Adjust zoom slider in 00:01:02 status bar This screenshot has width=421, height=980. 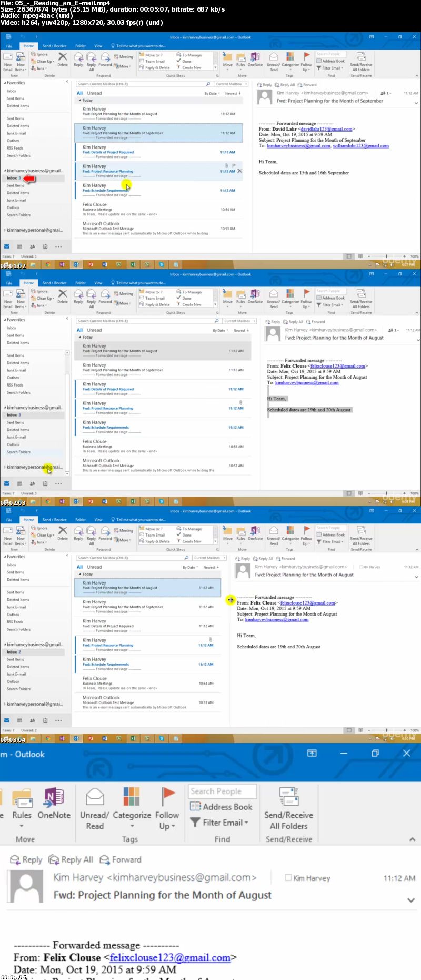[x=387, y=256]
